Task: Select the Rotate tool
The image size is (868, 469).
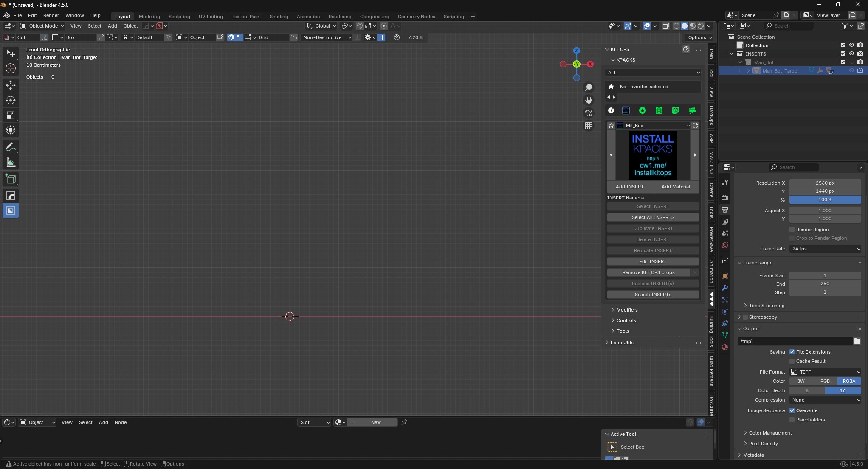Action: (x=11, y=100)
